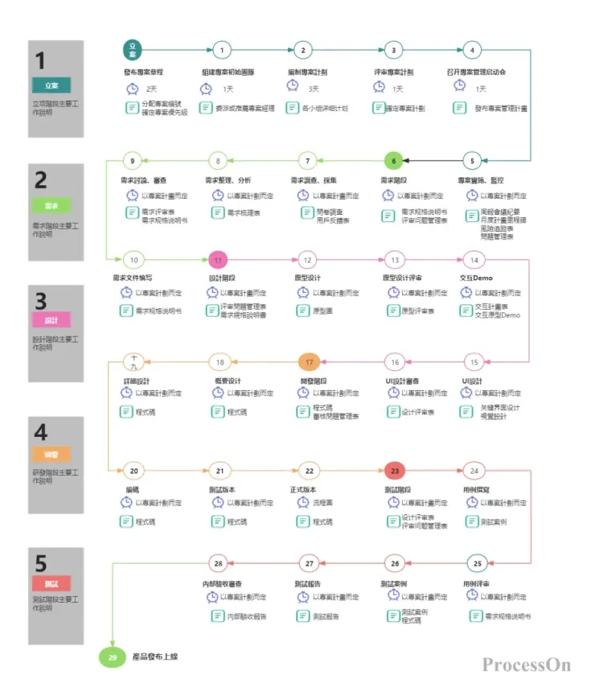Click the document icon next to 需求梳理表

[218, 212]
